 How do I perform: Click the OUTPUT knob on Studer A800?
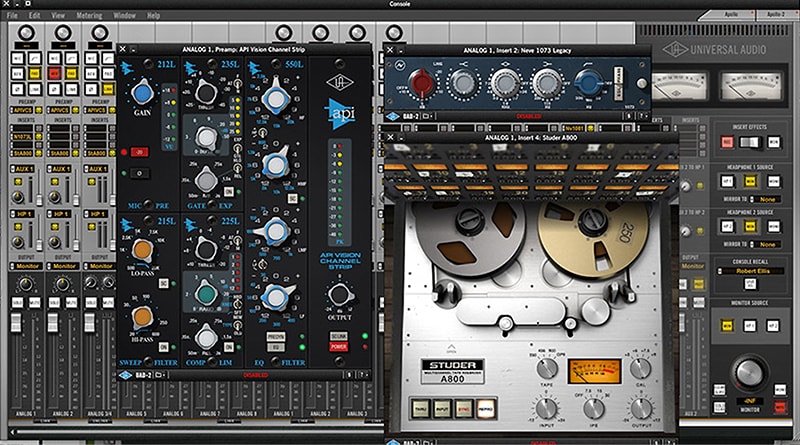click(x=641, y=408)
